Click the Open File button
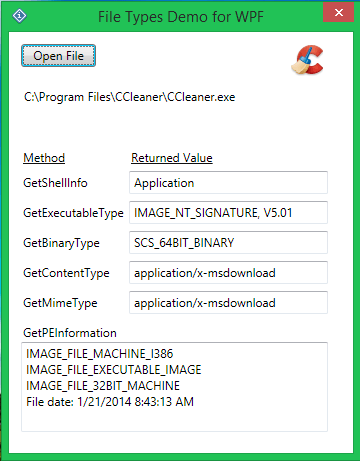360x461 pixels. coord(58,56)
